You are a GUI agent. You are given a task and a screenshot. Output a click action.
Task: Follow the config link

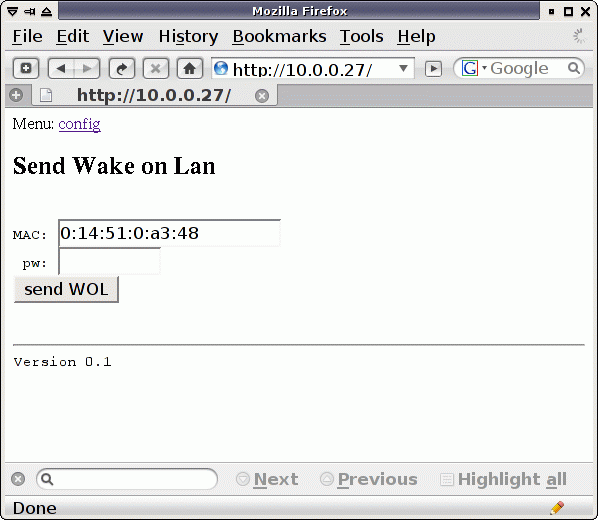[x=79, y=124]
